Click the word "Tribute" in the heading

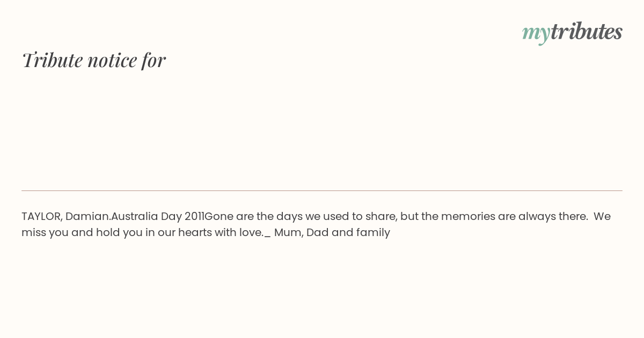point(52,60)
